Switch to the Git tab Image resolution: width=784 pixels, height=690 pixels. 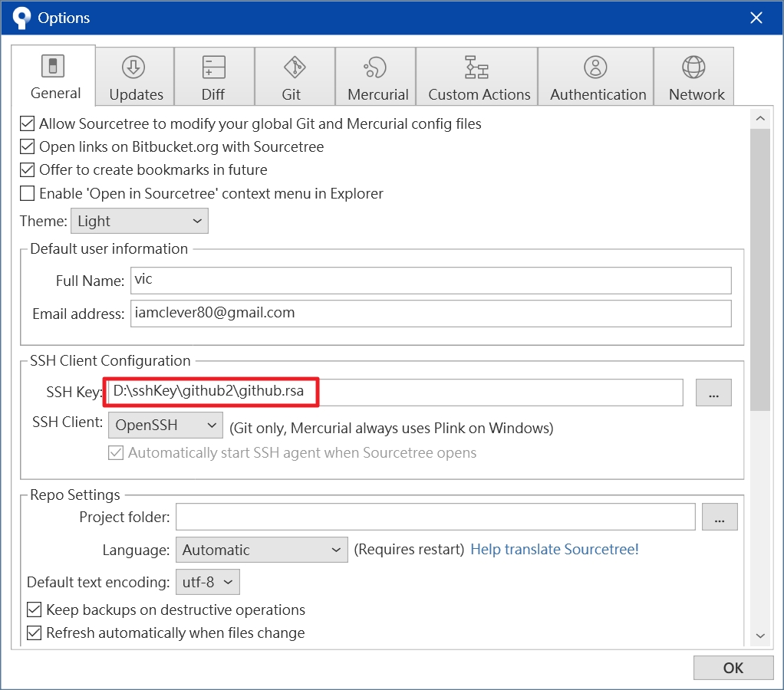pos(295,77)
